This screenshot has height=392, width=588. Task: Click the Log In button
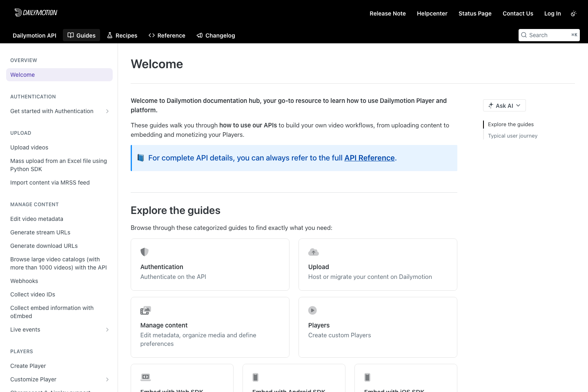coord(552,13)
